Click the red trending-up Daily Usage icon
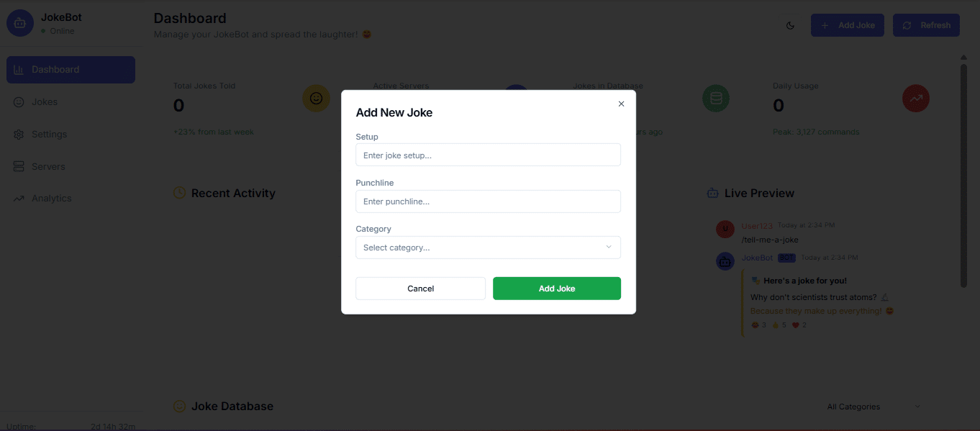 point(915,98)
